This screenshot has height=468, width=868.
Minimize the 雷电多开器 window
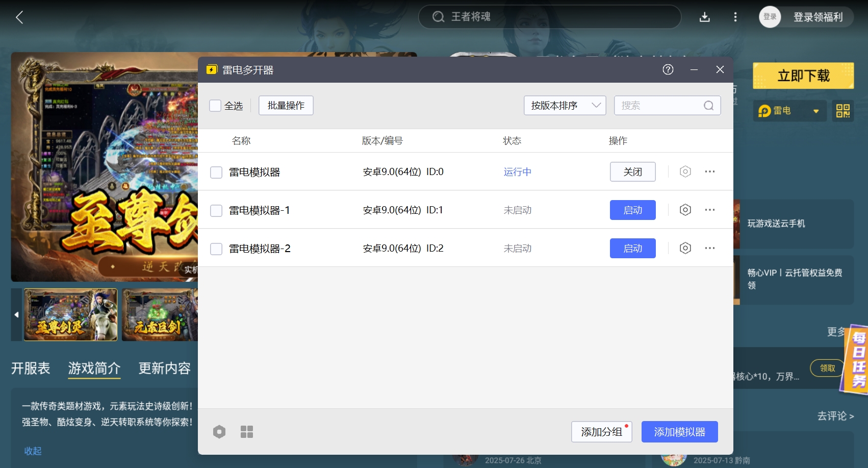694,69
